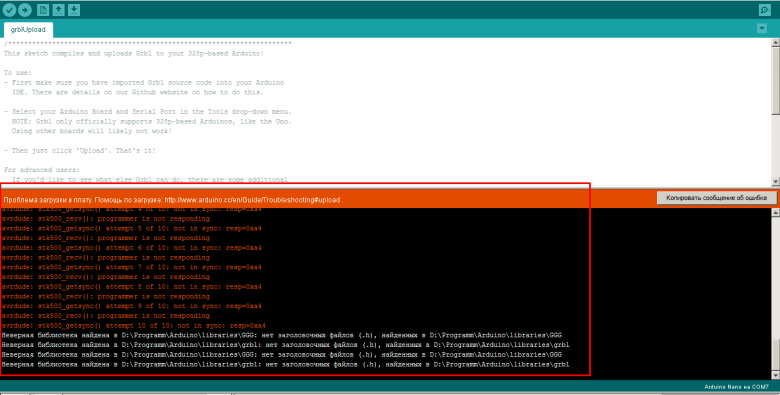Click line 'Then just click Upload'
Viewport: 780px width, 395px height.
tap(80, 150)
